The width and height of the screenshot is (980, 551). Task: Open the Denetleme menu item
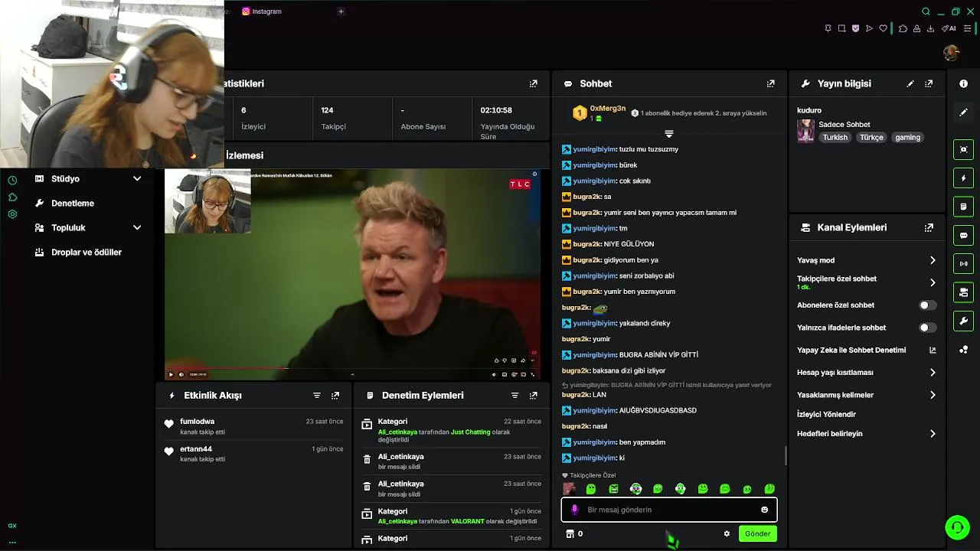click(73, 204)
